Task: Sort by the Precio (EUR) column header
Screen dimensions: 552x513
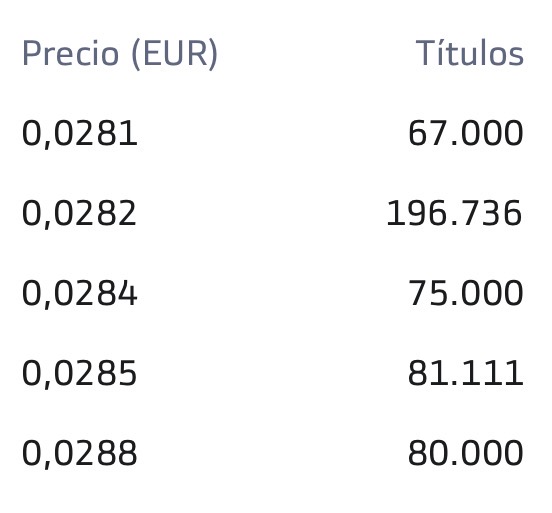Action: coord(120,54)
